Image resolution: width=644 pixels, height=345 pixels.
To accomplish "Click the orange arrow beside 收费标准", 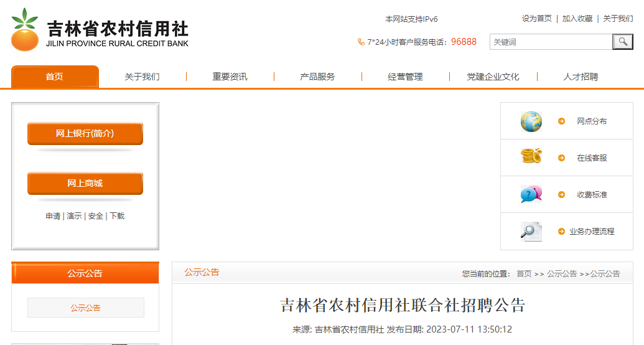I will [x=562, y=195].
